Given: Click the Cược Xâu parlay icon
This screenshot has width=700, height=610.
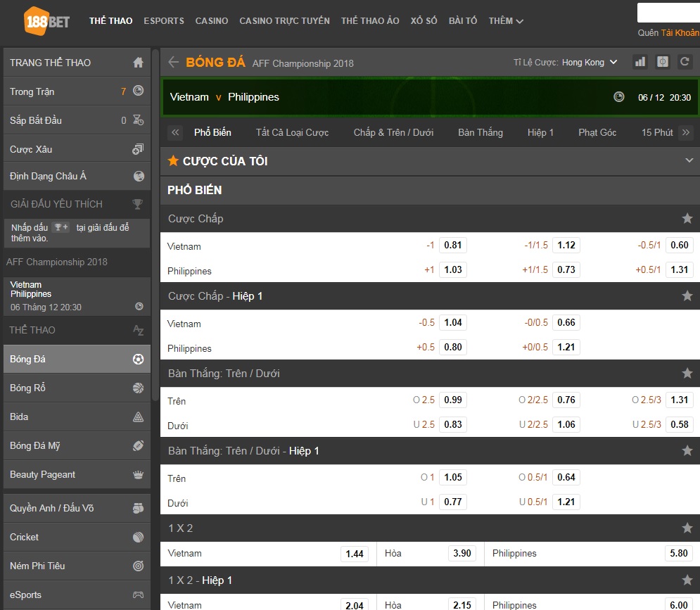Looking at the screenshot, I should tap(138, 149).
